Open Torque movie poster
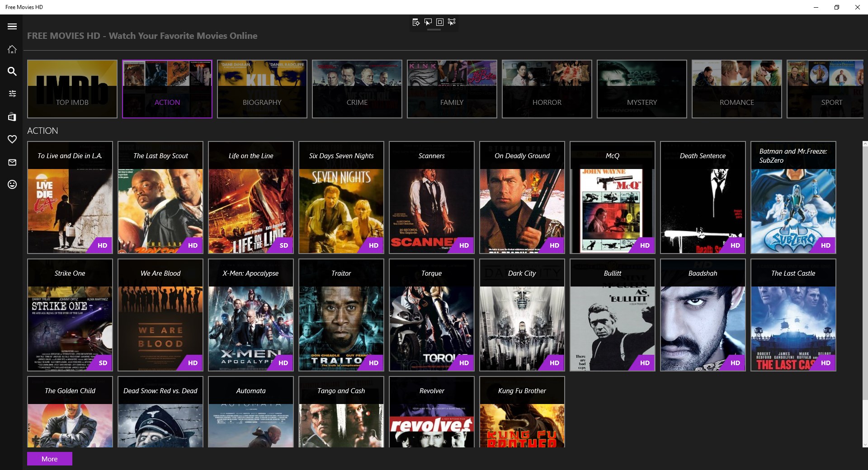 [x=432, y=315]
